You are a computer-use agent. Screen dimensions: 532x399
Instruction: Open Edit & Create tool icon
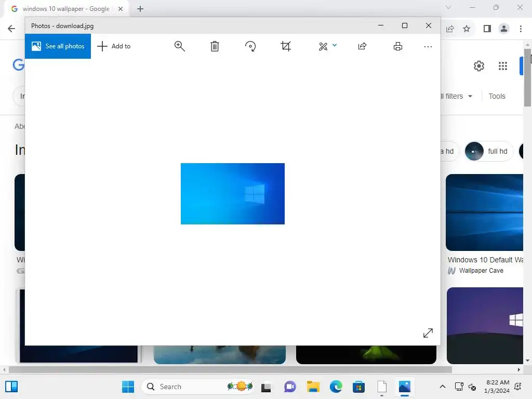coord(323,46)
